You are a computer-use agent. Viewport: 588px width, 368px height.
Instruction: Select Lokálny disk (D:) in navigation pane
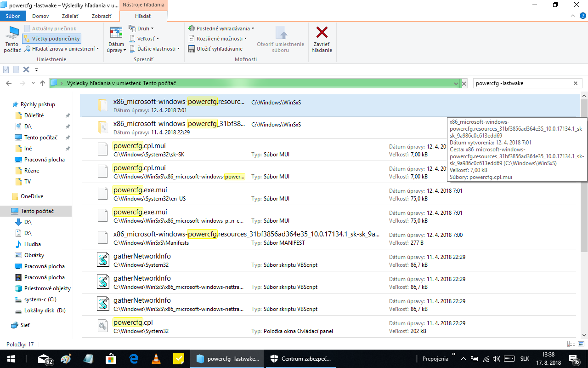(45, 310)
